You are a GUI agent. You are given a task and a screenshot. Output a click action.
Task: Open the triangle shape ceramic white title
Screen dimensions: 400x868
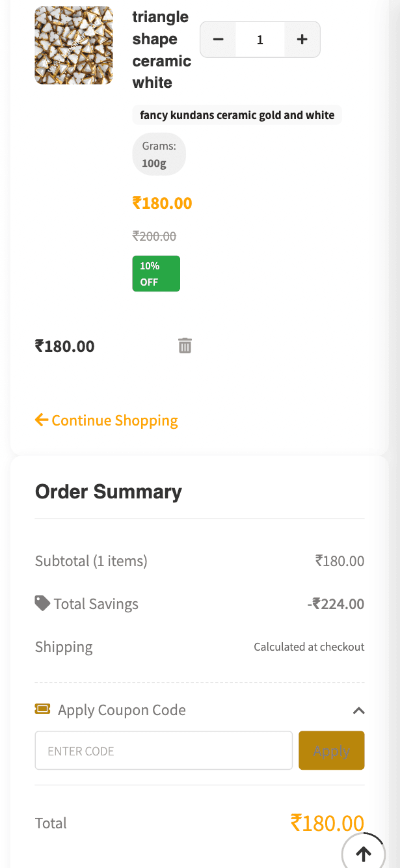point(161,50)
